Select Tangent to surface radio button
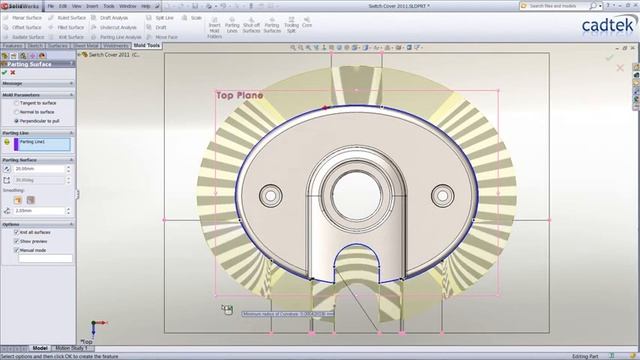This screenshot has height=360, width=640. (17, 103)
